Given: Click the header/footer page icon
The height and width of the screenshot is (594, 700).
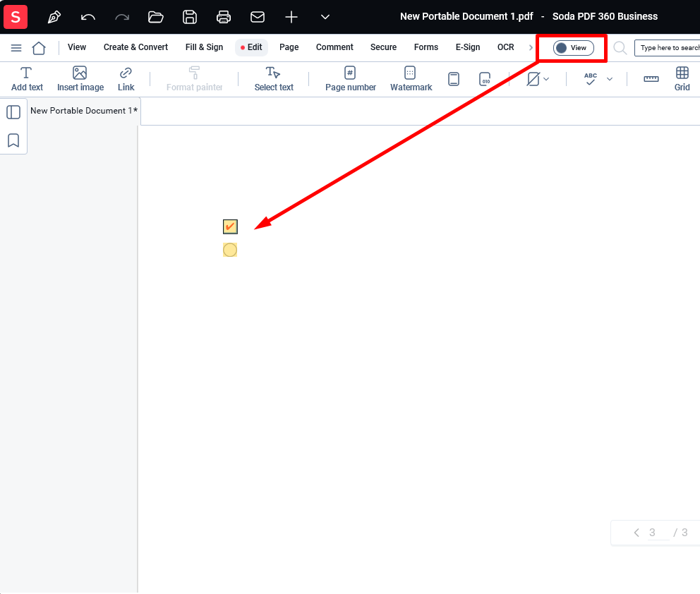Looking at the screenshot, I should (x=454, y=79).
